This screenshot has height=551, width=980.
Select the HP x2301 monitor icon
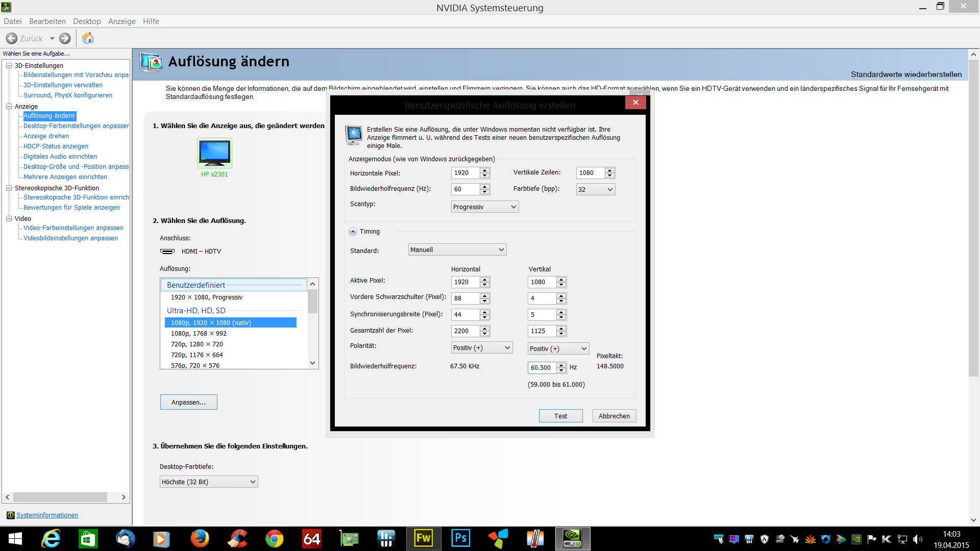pos(214,153)
